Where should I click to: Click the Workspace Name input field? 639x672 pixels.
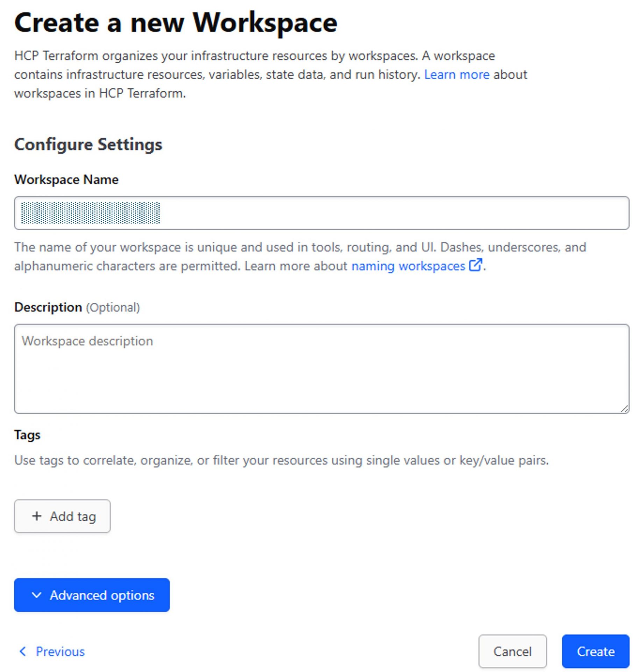(x=385, y=213)
